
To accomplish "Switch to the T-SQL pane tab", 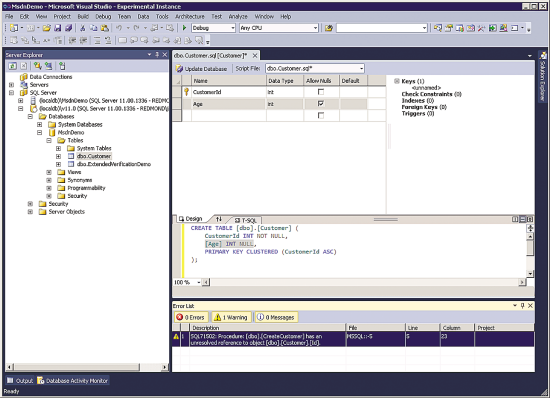I will (246, 220).
